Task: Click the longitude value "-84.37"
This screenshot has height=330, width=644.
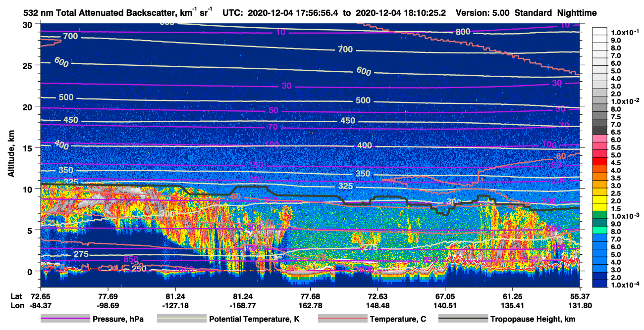Action: click(x=40, y=305)
